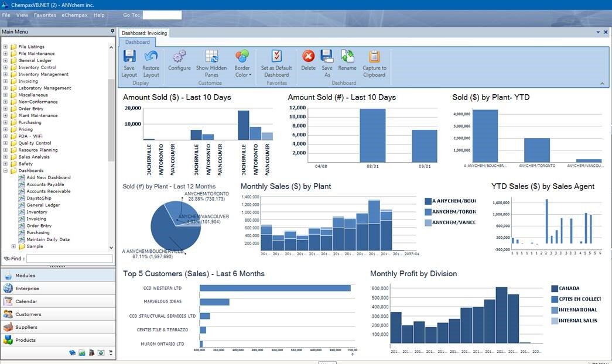This screenshot has height=364, width=612.
Task: Click the Save Layout icon
Action: coord(129,57)
